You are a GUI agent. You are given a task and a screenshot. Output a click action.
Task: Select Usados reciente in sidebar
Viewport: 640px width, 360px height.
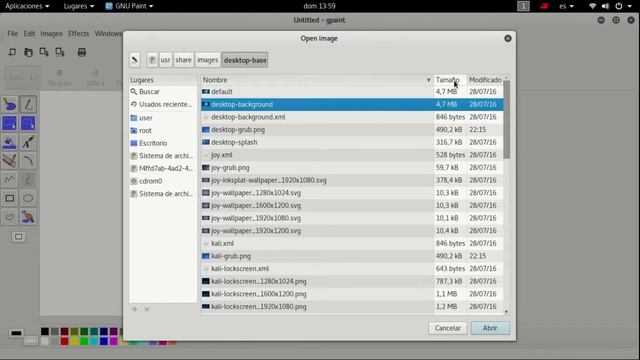[x=163, y=104]
